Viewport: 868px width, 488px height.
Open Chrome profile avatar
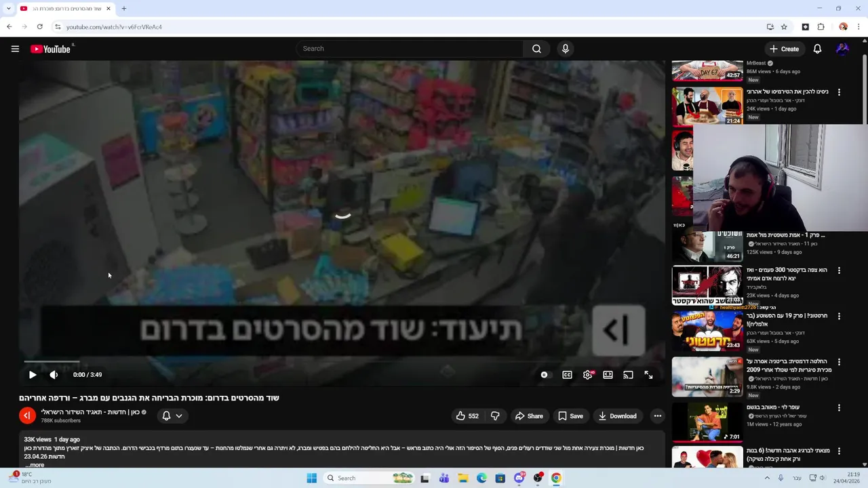[843, 27]
